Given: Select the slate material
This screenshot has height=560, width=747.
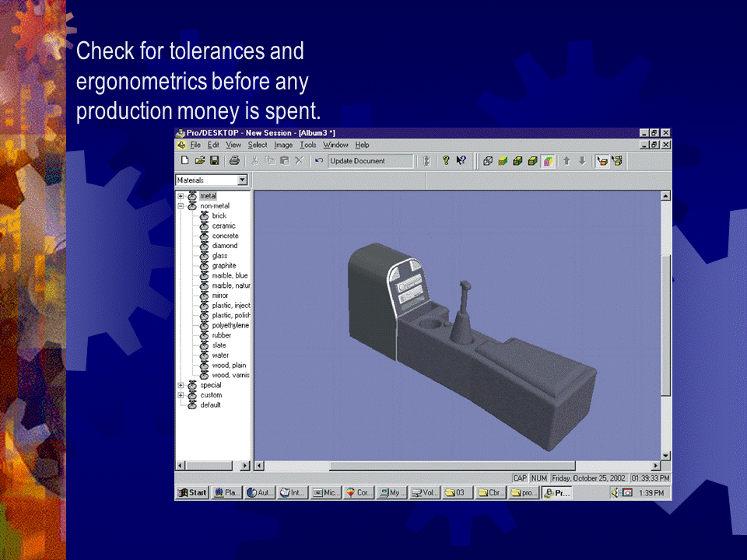Looking at the screenshot, I should pos(219,345).
